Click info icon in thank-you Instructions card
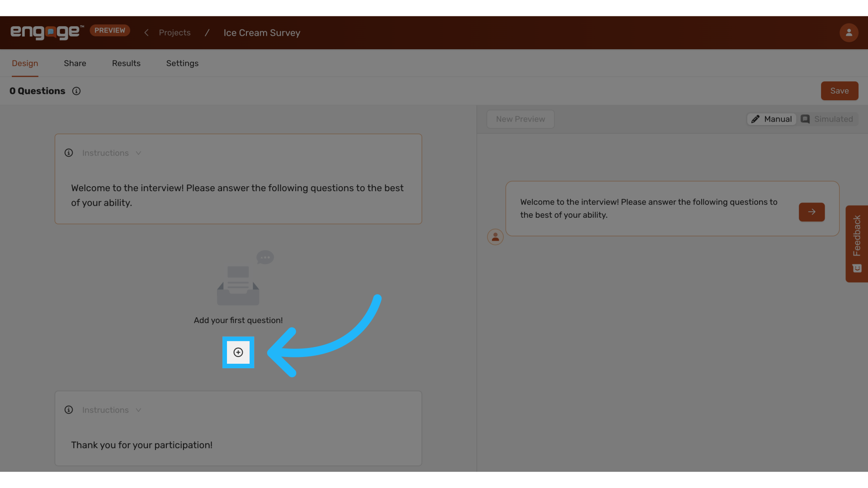Image resolution: width=868 pixels, height=488 pixels. 69,410
